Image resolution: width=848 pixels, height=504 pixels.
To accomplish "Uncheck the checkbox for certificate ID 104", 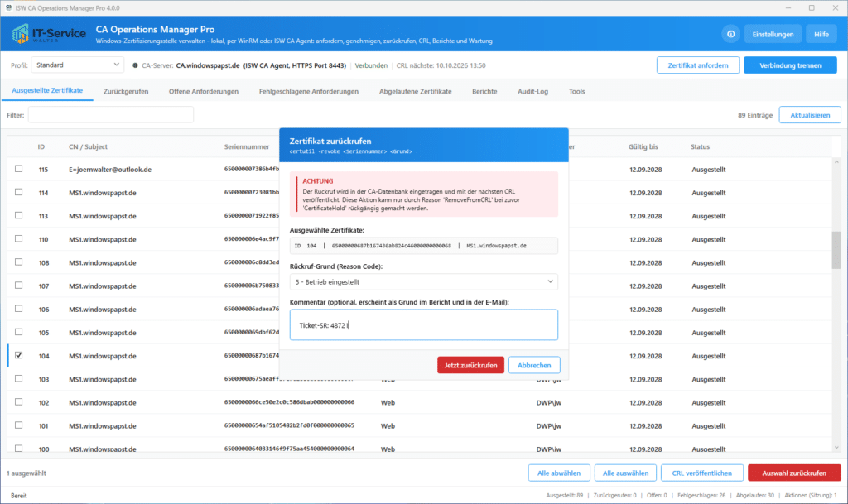I will coord(19,355).
